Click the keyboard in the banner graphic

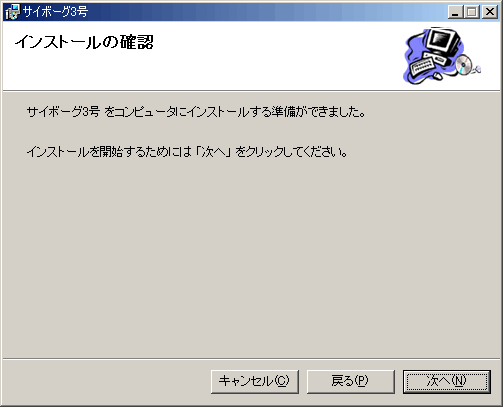423,66
